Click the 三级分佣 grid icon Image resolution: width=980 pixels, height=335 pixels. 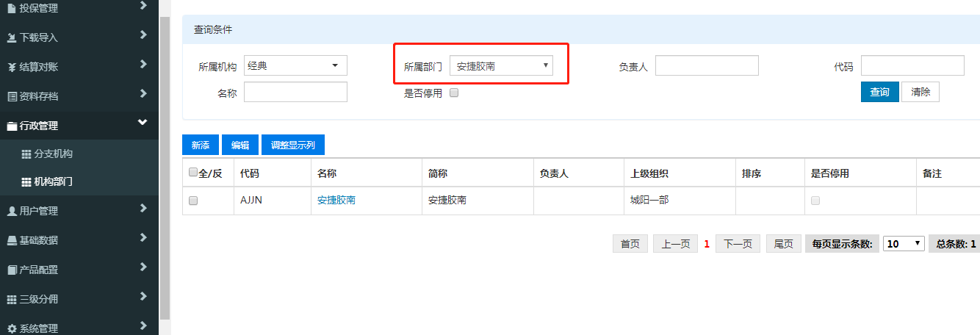tap(11, 299)
